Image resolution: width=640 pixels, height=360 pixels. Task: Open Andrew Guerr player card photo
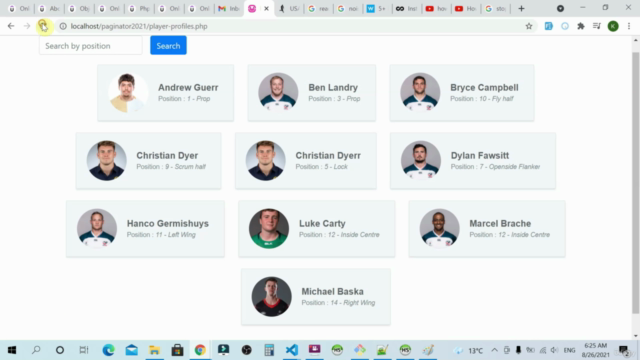pyautogui.click(x=127, y=93)
